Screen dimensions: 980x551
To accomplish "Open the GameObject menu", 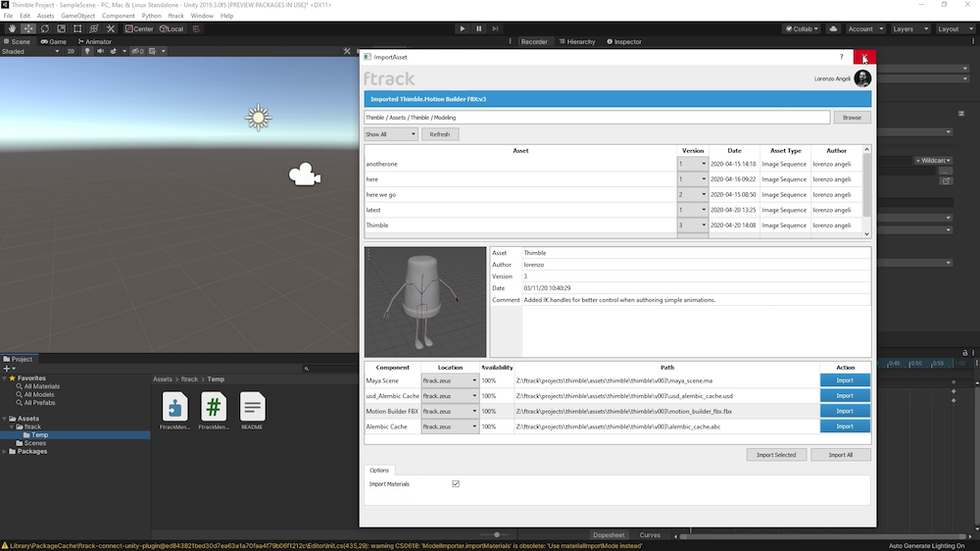I will (78, 16).
